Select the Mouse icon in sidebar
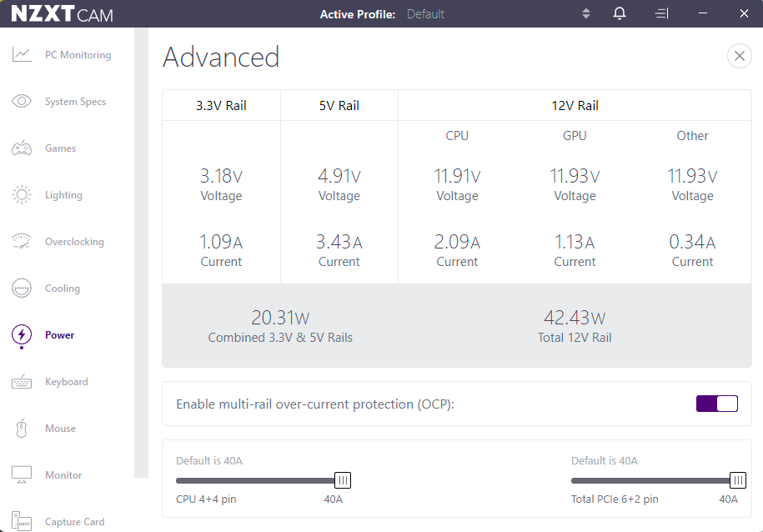763x532 pixels. point(22,429)
